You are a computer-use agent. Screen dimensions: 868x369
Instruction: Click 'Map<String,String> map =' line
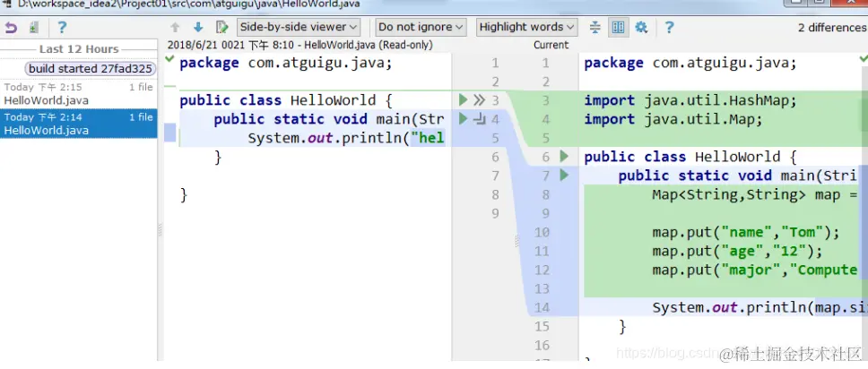[x=754, y=194]
